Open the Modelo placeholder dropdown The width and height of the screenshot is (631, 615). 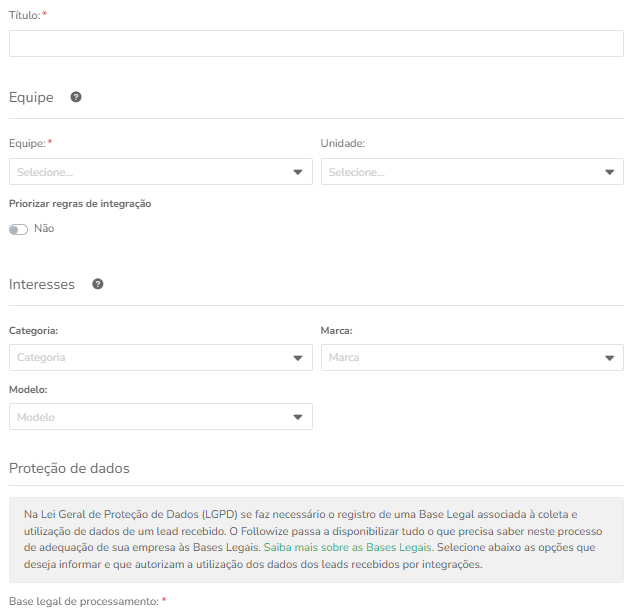(161, 417)
